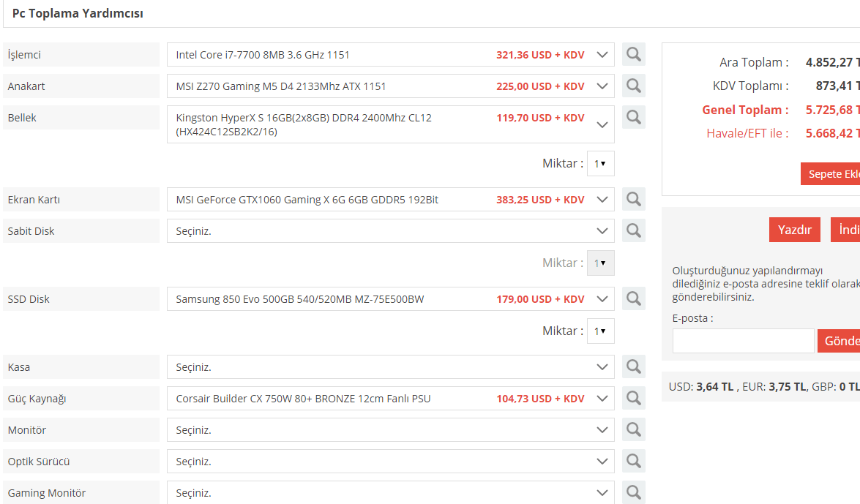Focus the E-posta input field

[743, 341]
